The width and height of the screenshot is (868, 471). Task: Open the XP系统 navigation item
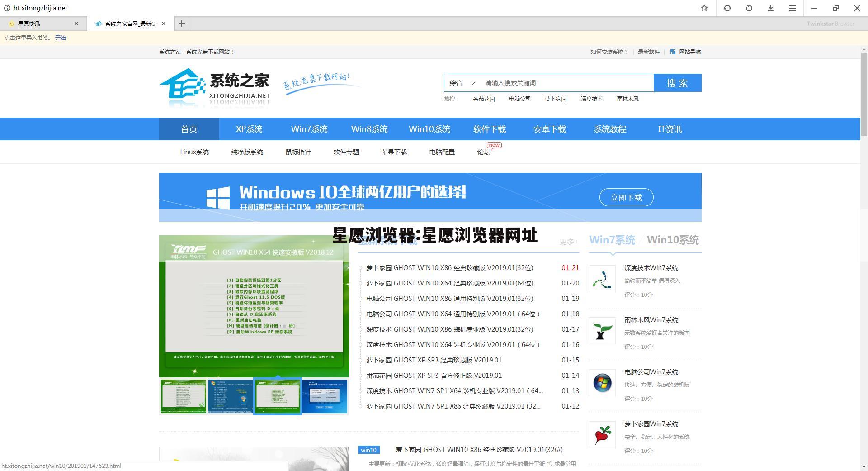click(249, 129)
